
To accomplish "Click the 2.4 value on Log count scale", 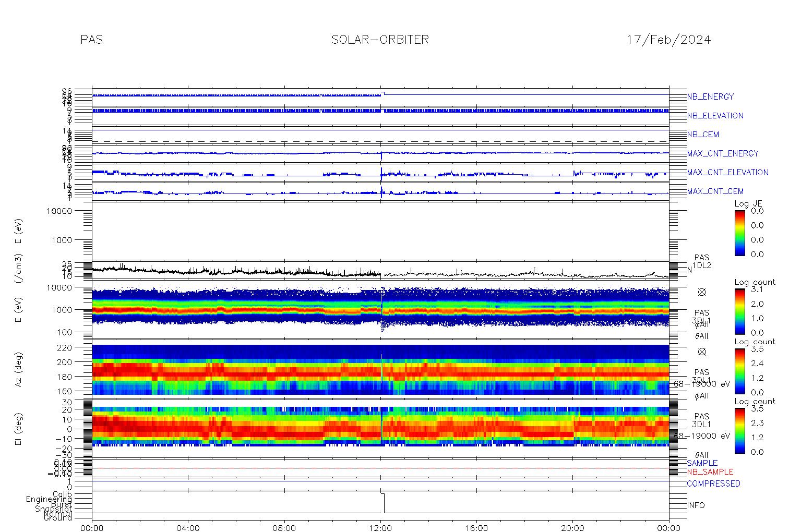I will (x=757, y=363).
